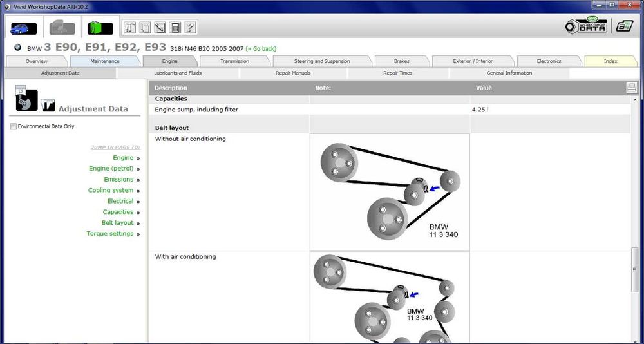Click the 'Belt layout' table heading

pos(172,128)
